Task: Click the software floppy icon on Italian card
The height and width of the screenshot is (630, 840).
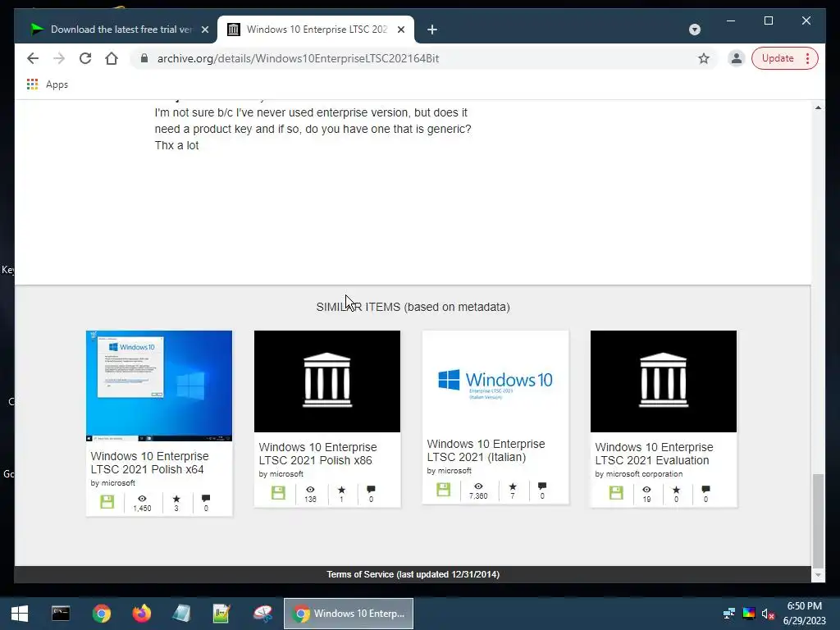Action: (444, 490)
